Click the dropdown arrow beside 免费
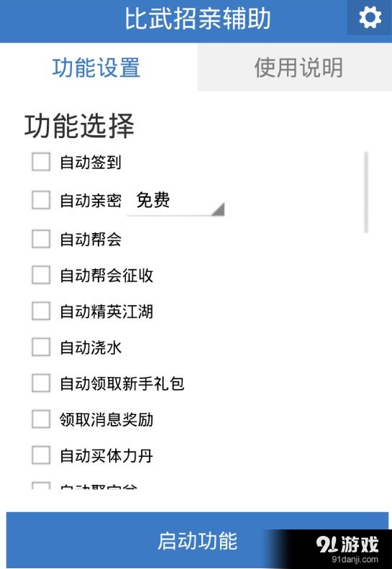The height and width of the screenshot is (569, 392). (x=219, y=209)
